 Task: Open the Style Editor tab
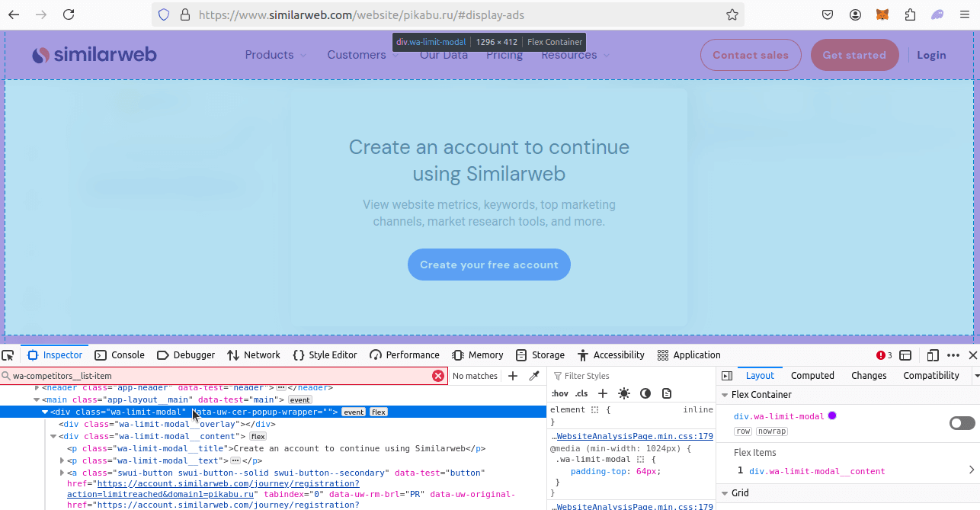click(x=325, y=355)
